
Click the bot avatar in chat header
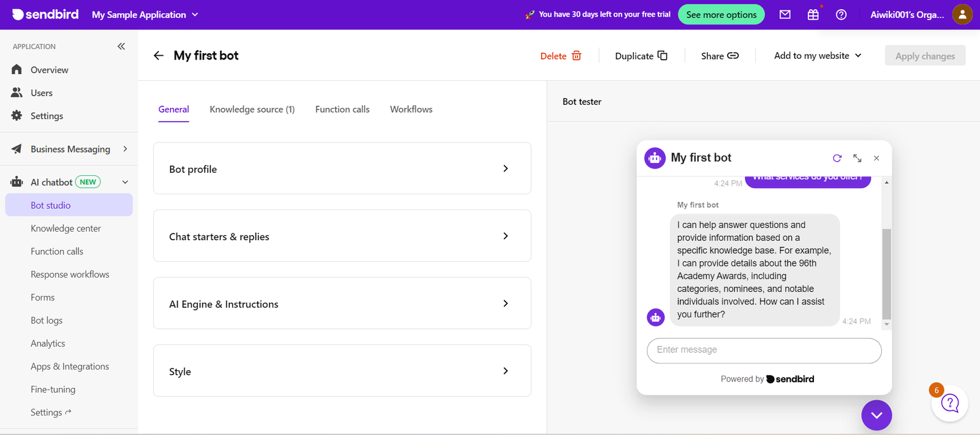(655, 158)
